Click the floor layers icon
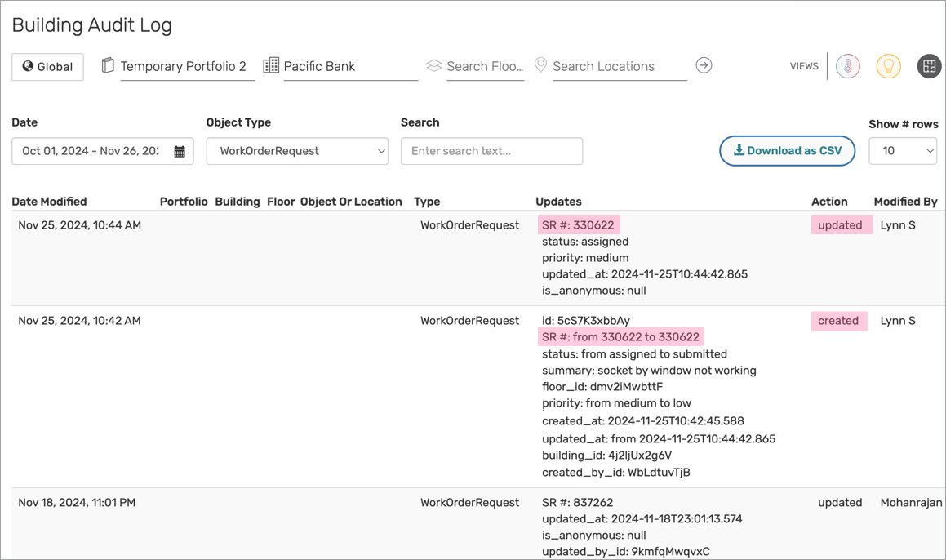946x560 pixels. [x=433, y=65]
